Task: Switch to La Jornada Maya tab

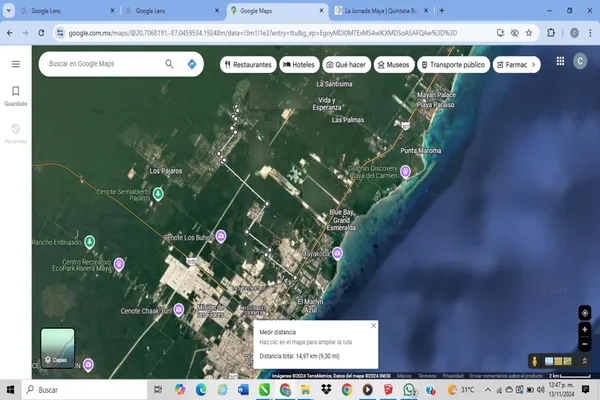Action: [x=380, y=11]
